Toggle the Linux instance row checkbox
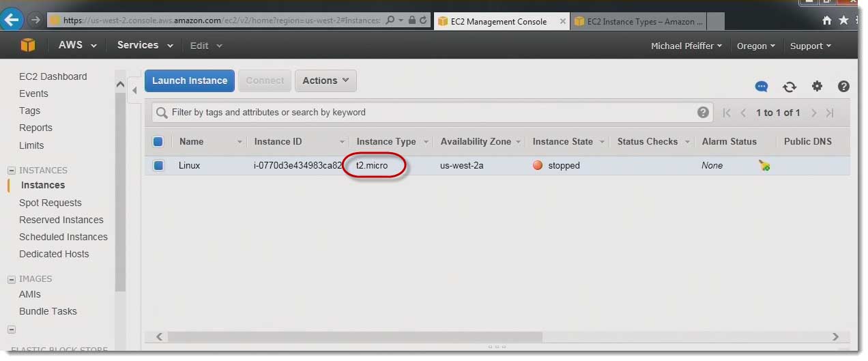868x361 pixels. click(158, 165)
